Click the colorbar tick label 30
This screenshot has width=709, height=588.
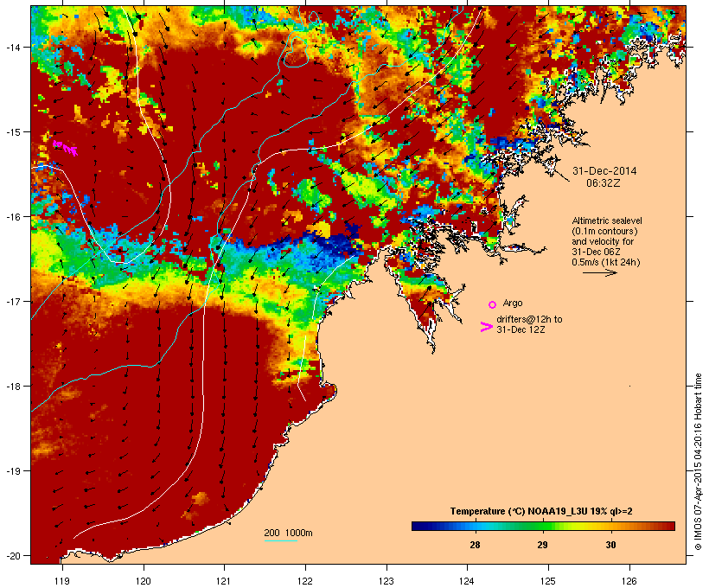[x=610, y=545]
